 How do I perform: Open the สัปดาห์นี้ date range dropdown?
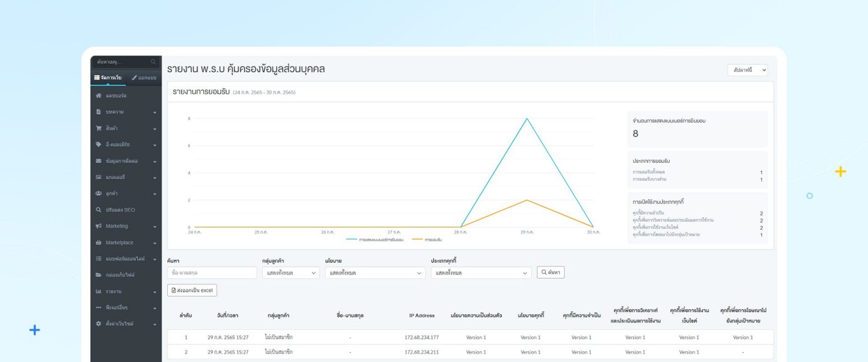[747, 70]
